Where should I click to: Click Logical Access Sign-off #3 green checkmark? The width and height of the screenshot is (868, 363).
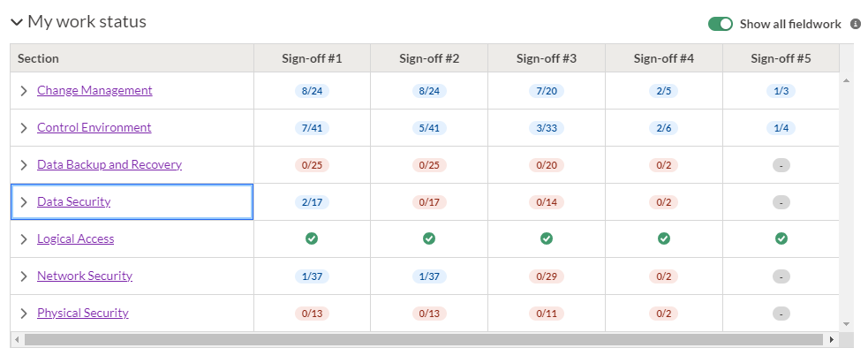[x=547, y=238]
